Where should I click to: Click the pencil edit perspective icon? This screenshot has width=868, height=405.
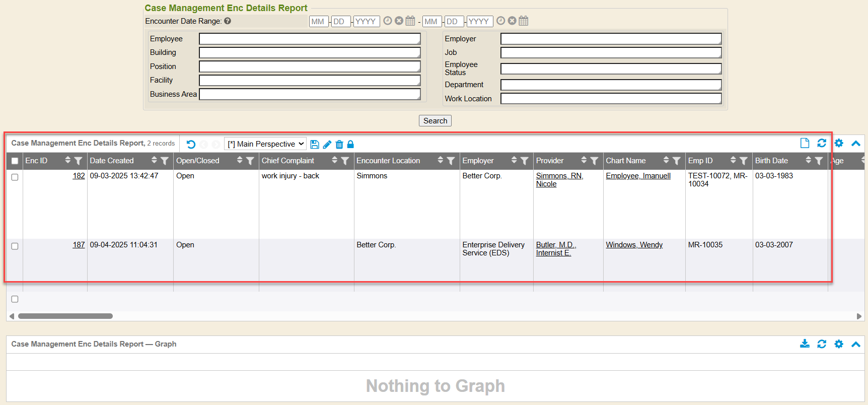[x=327, y=145]
